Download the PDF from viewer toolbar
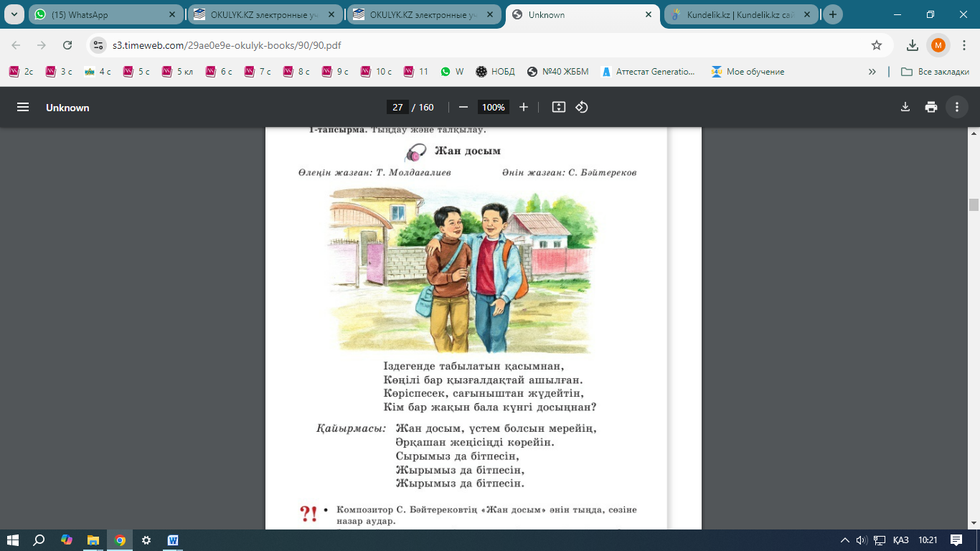Viewport: 980px width, 551px height. click(905, 107)
